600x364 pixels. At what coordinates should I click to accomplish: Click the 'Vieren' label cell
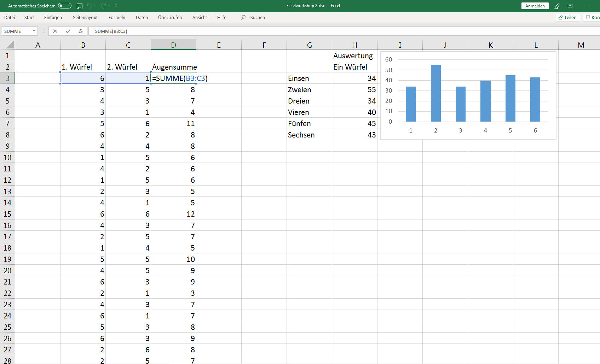click(310, 112)
